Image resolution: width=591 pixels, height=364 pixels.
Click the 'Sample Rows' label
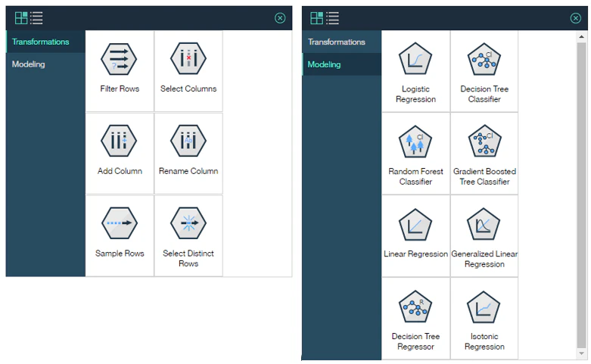120,254
